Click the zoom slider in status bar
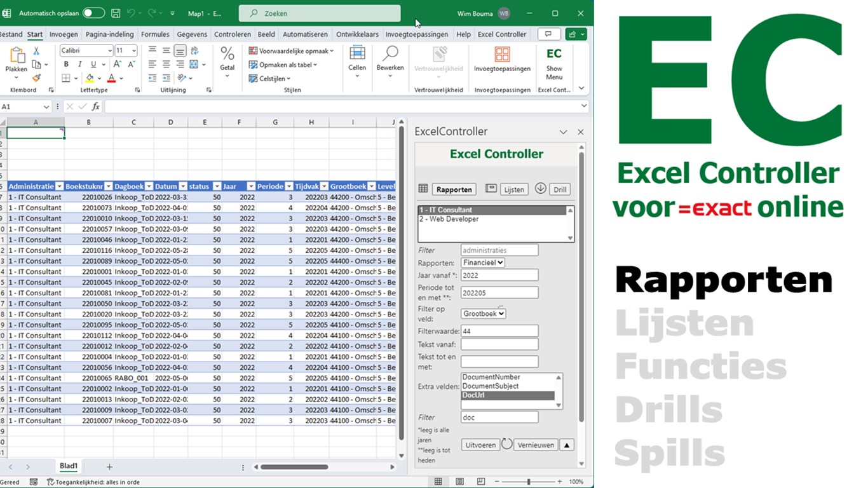 pos(529,482)
